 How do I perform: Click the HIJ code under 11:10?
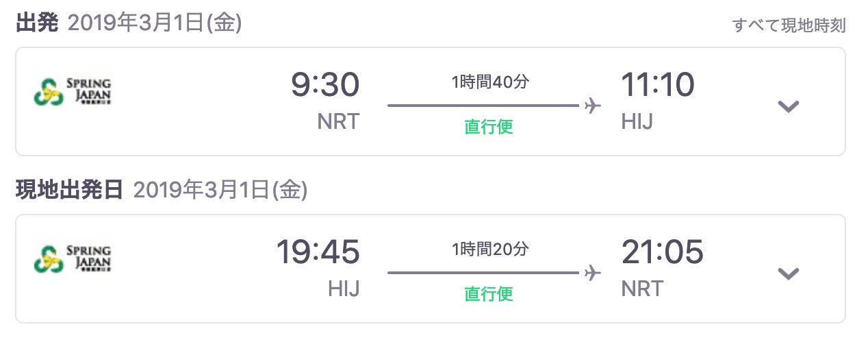(x=637, y=121)
